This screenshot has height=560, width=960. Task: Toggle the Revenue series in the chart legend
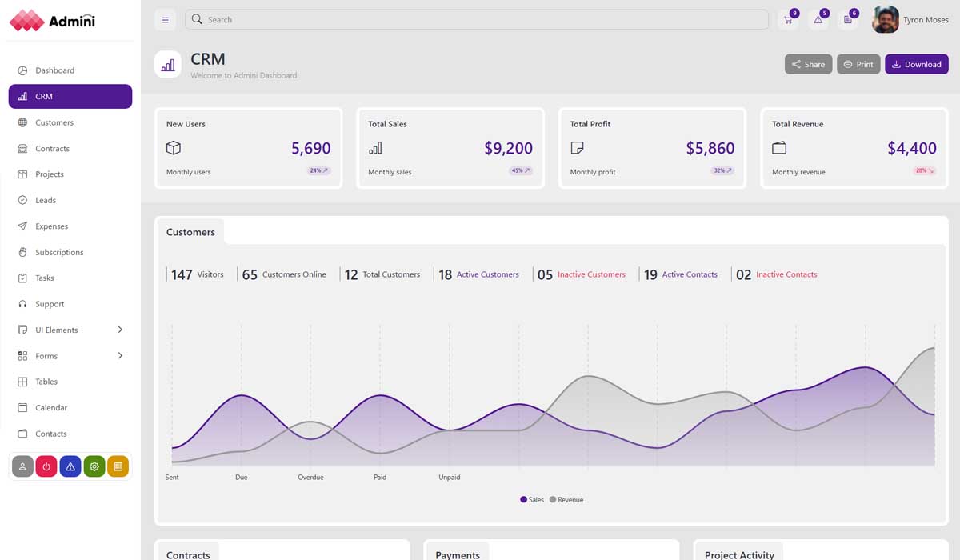(566, 499)
